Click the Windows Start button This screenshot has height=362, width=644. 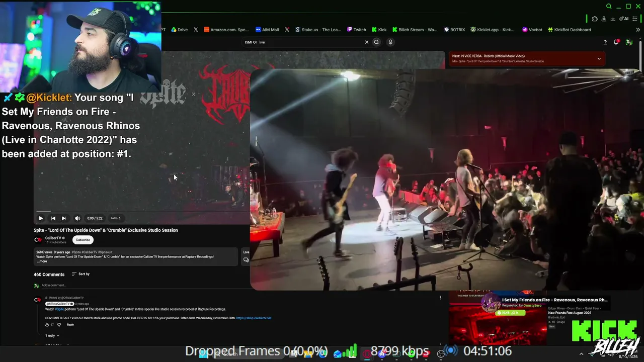coord(203,354)
